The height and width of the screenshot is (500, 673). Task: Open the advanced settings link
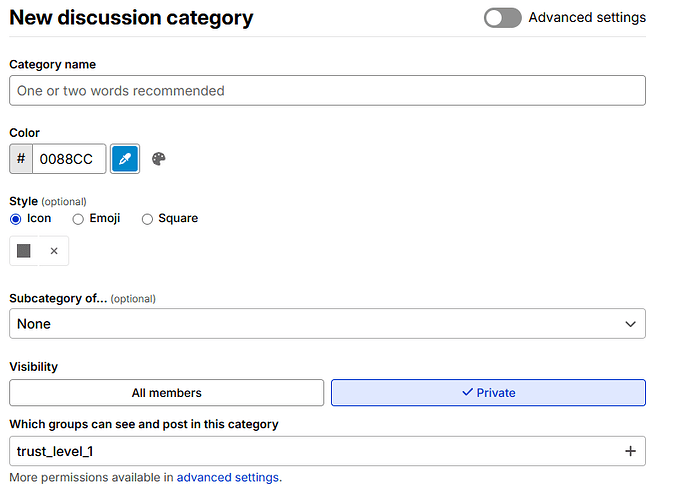[x=227, y=478]
